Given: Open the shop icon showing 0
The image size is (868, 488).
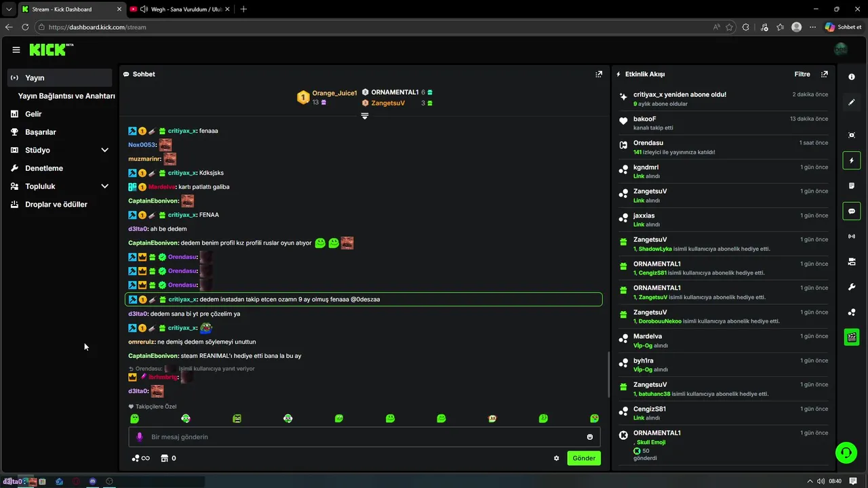Looking at the screenshot, I should point(168,458).
